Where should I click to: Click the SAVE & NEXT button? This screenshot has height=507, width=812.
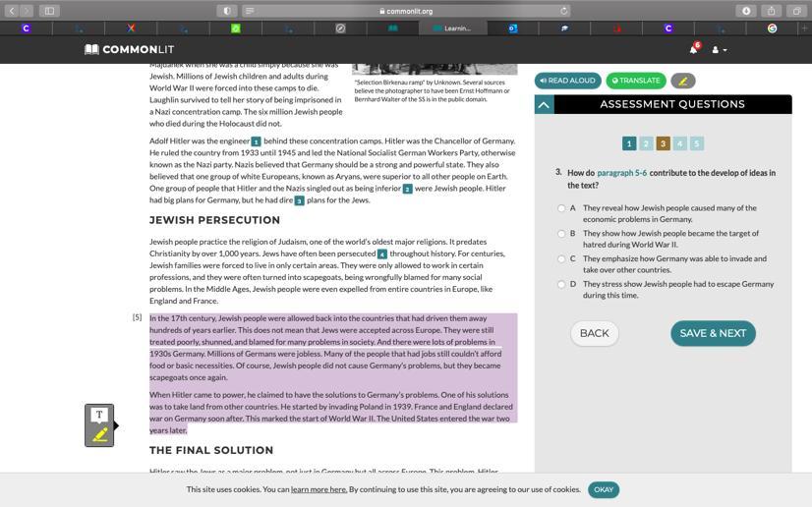713,333
